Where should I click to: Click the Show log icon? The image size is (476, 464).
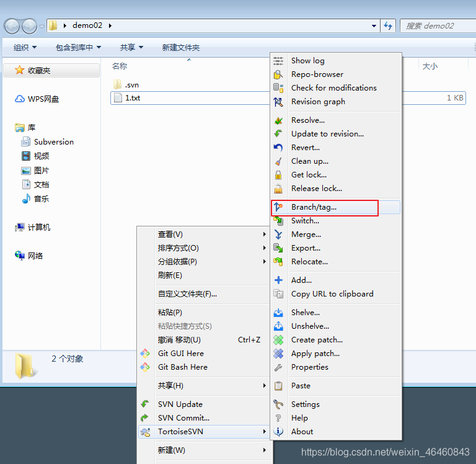pos(278,61)
